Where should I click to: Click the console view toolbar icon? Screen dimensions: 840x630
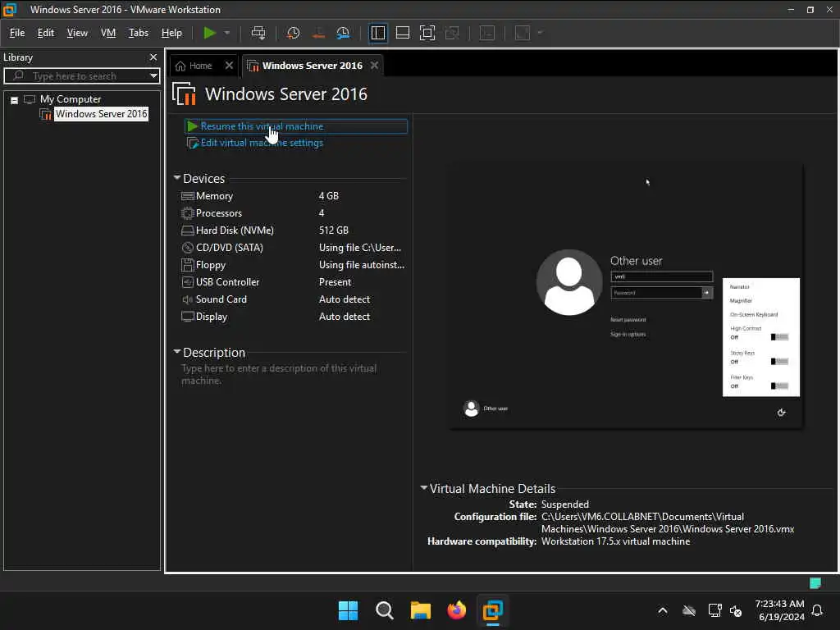click(487, 33)
